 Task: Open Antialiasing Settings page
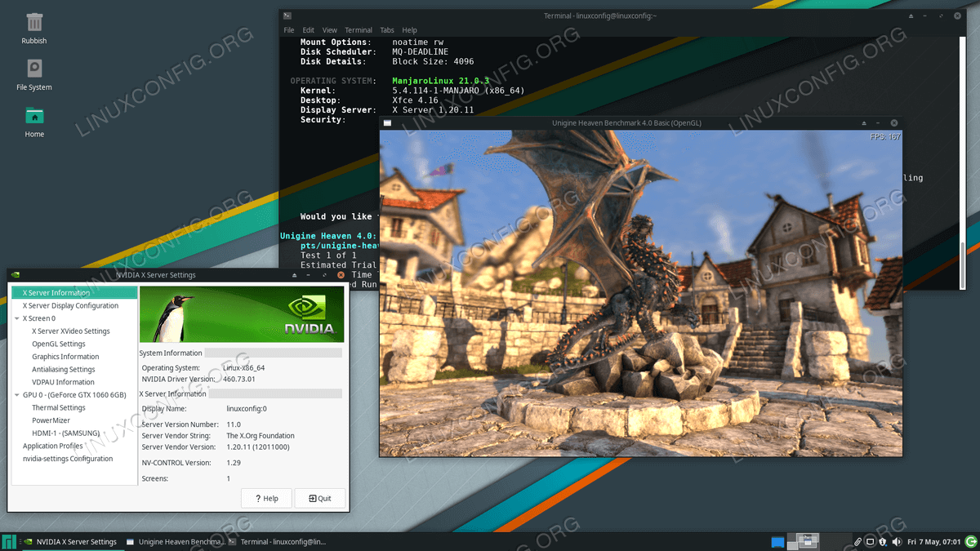64,369
